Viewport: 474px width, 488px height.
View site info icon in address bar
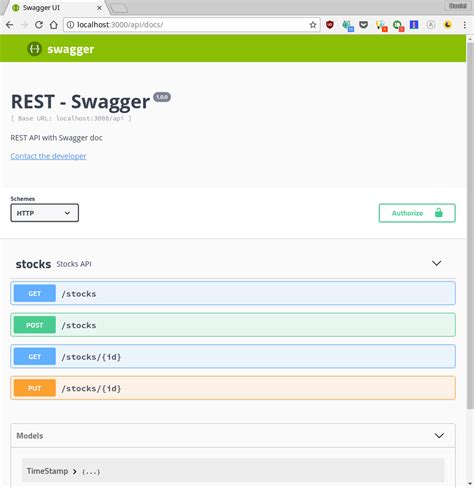coord(70,25)
